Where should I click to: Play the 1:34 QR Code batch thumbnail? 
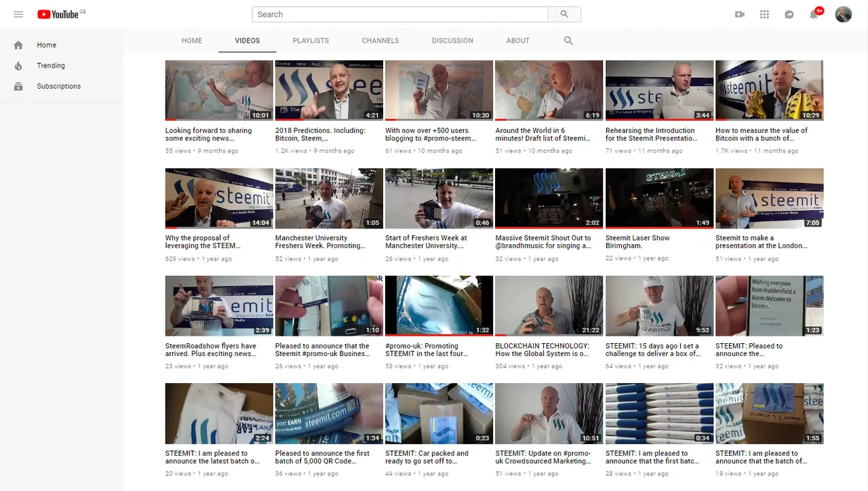coord(329,414)
